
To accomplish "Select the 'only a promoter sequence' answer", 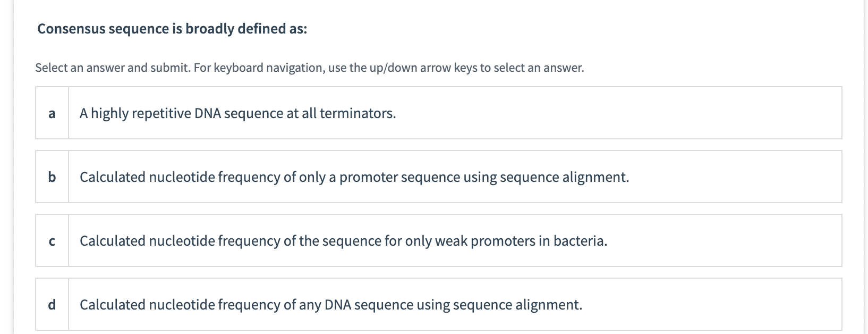I will point(354,177).
